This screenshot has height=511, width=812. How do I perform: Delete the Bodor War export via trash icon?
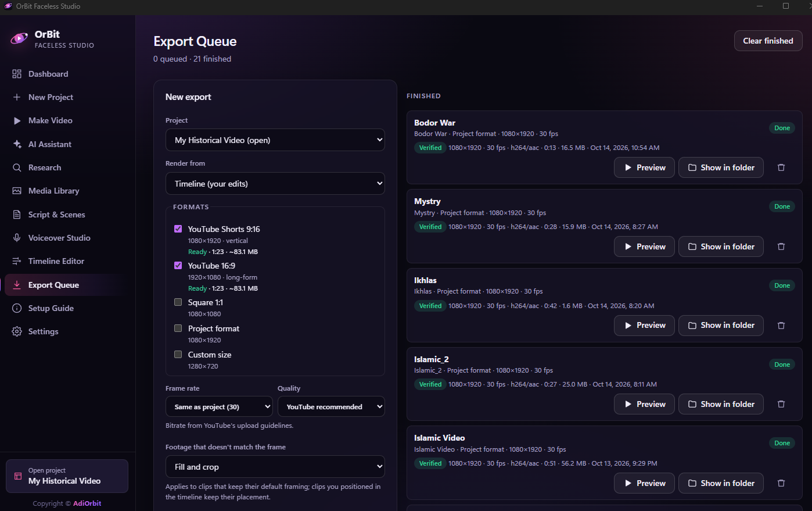(781, 167)
